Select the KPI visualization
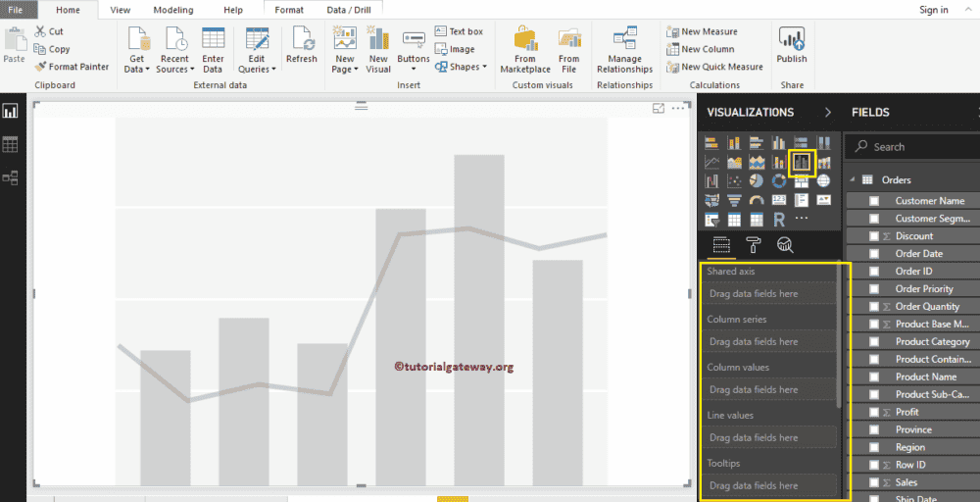 824,200
